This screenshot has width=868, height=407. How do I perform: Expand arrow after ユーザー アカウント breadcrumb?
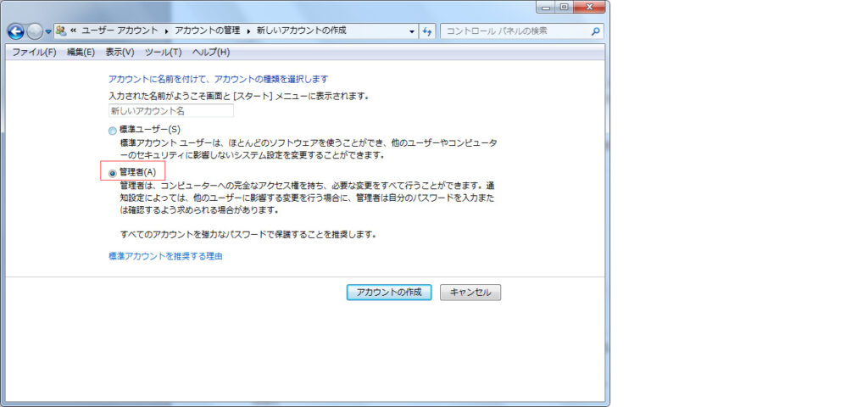(x=166, y=31)
